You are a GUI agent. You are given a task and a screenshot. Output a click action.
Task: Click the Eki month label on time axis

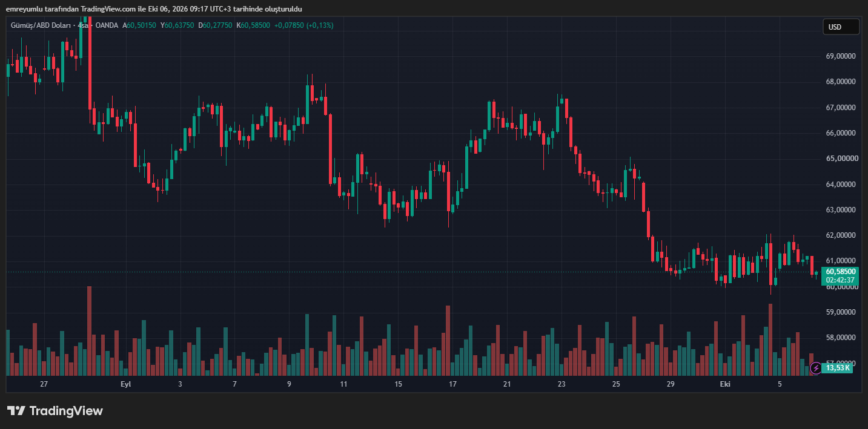725,384
